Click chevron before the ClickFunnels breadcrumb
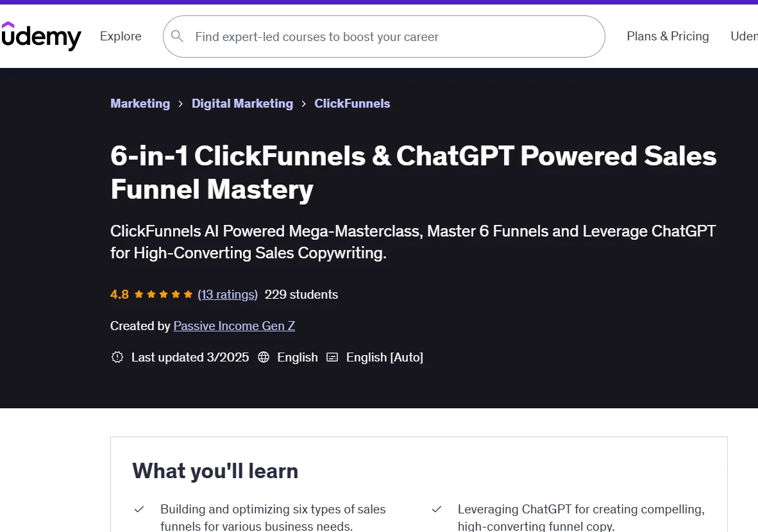The height and width of the screenshot is (532, 758). pos(304,104)
